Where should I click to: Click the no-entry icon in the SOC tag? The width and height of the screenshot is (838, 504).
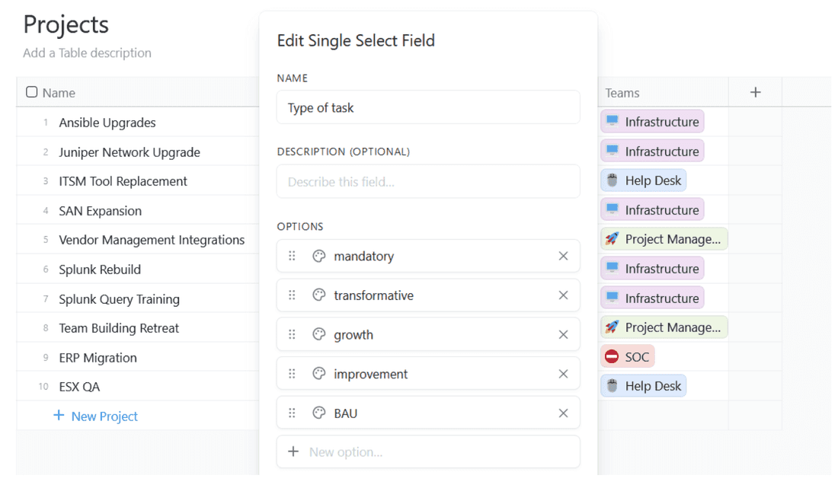(x=613, y=356)
